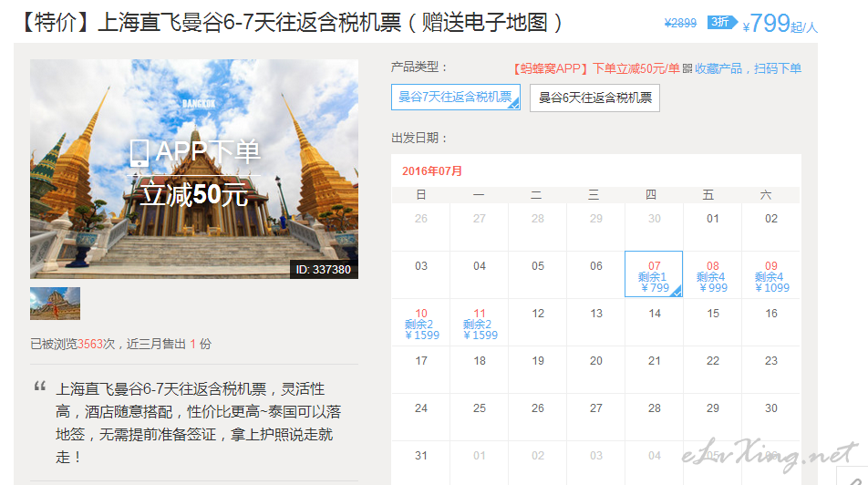Select July 11 with 剩余2 availability
Viewport: 868px width, 485px height.
click(479, 322)
